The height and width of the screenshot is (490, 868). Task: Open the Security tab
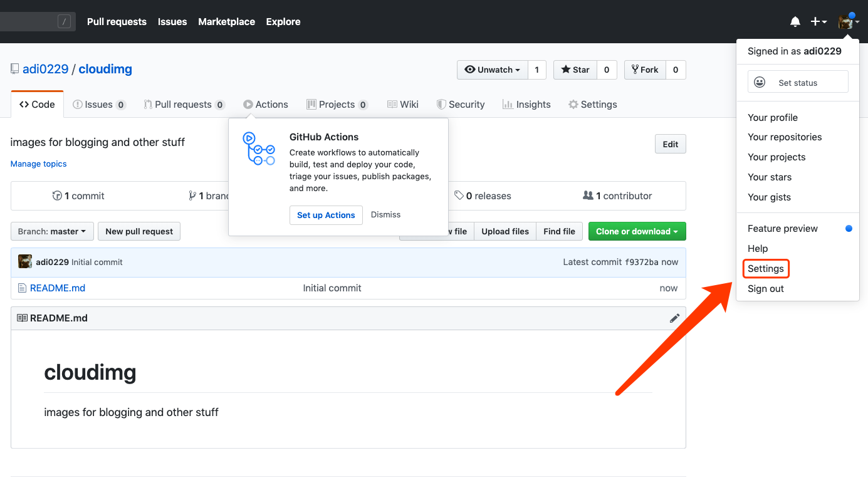[x=461, y=105]
